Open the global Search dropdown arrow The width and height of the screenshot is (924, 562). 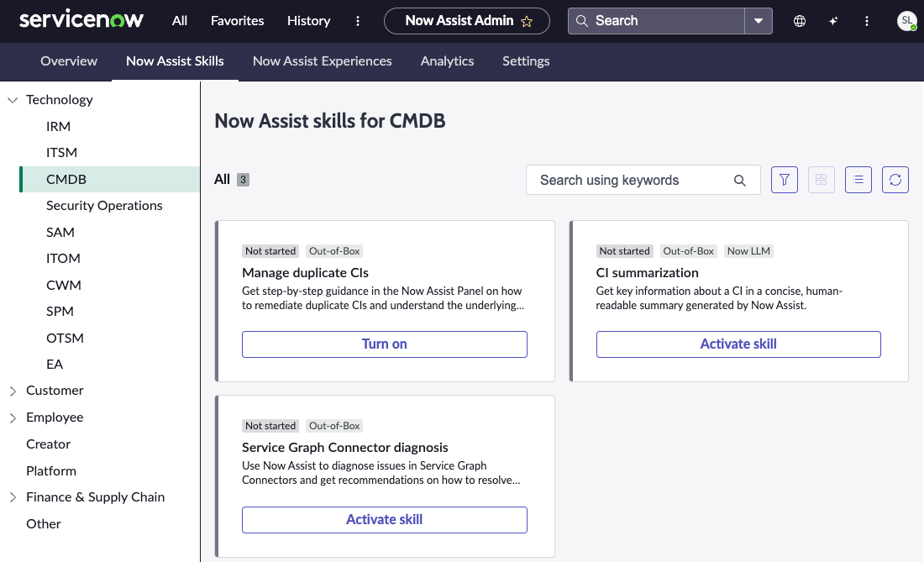pos(759,21)
